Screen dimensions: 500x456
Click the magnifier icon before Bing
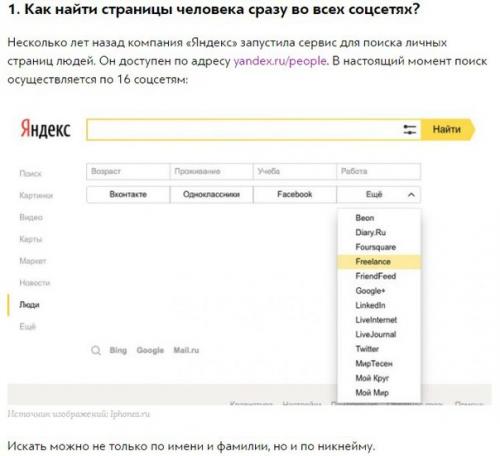[96, 351]
